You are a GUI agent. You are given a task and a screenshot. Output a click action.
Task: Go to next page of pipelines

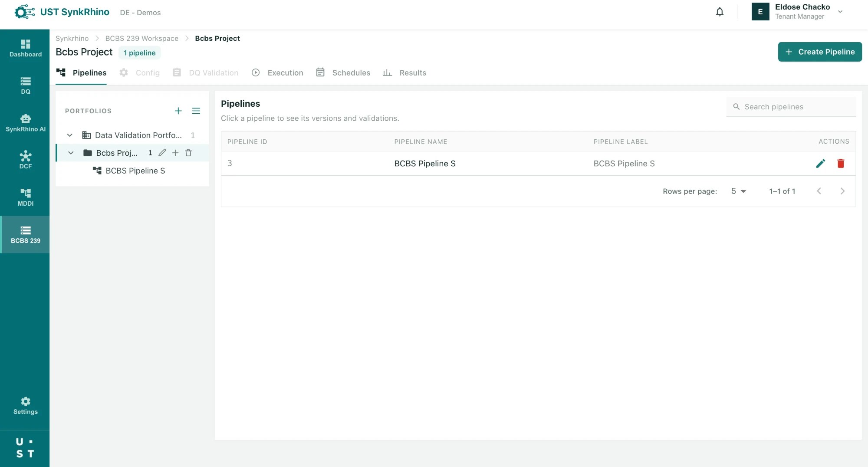(842, 191)
